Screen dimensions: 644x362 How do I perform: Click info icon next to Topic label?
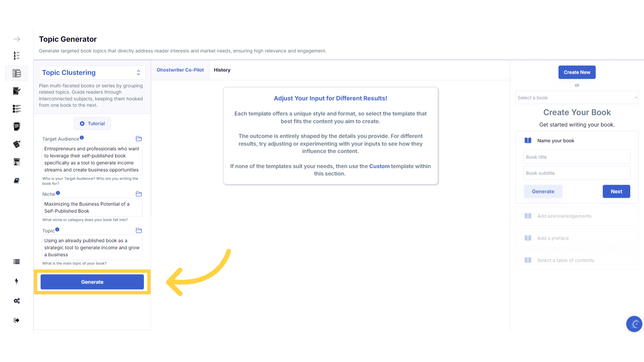(x=57, y=230)
